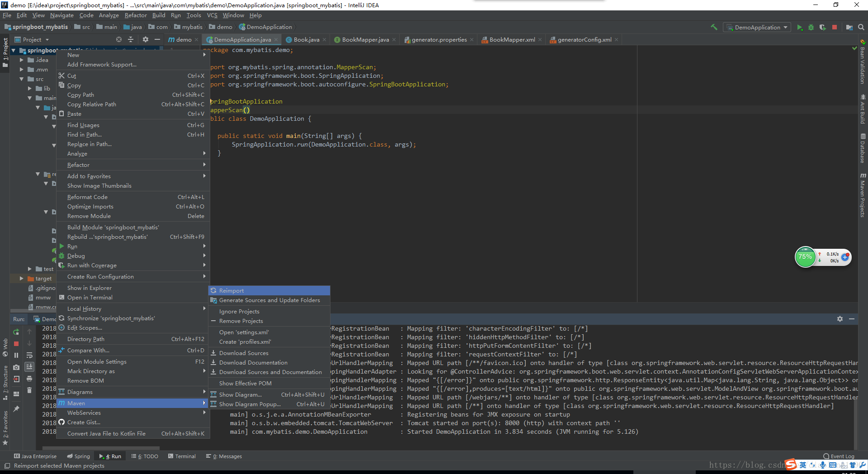Click the Exit icon in Run panel
The height and width of the screenshot is (474, 868).
coord(16,379)
